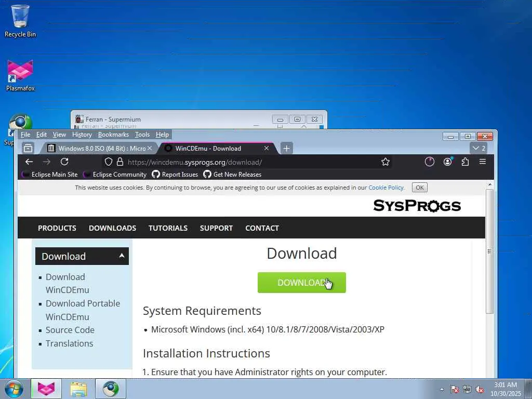
Task: Open File Explorer from the taskbar
Action: (x=78, y=389)
